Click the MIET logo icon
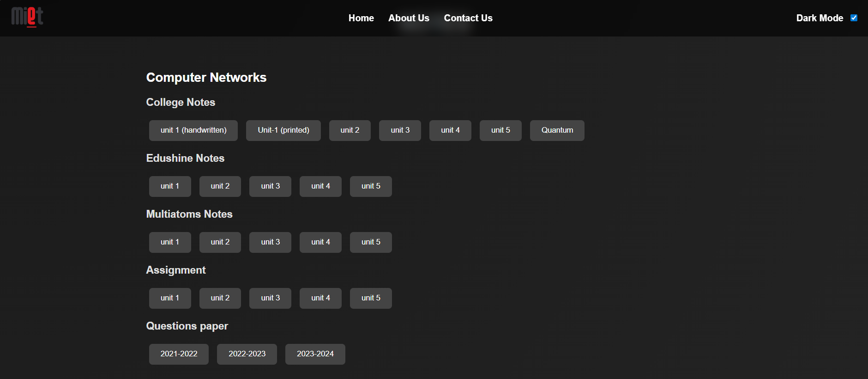The width and height of the screenshot is (868, 379). pyautogui.click(x=27, y=17)
